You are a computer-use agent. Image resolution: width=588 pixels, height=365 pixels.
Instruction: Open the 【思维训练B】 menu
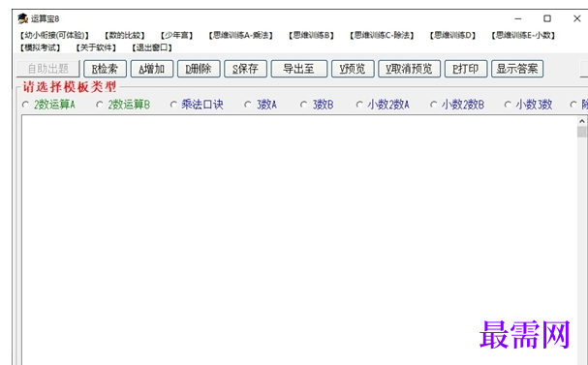(x=311, y=35)
